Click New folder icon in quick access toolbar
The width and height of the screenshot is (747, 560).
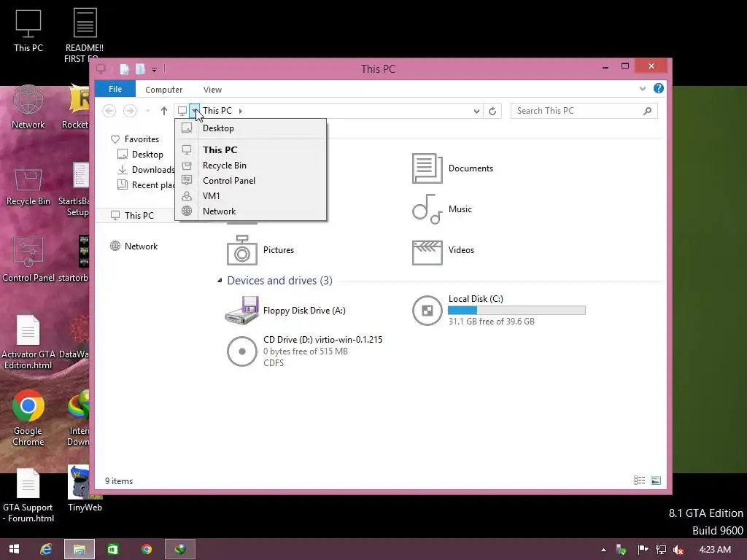[x=140, y=69]
